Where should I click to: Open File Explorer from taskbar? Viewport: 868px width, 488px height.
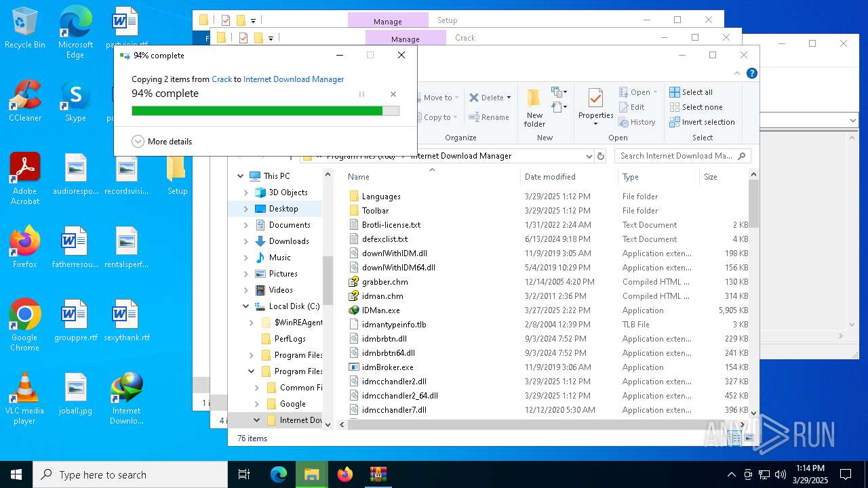click(x=311, y=474)
